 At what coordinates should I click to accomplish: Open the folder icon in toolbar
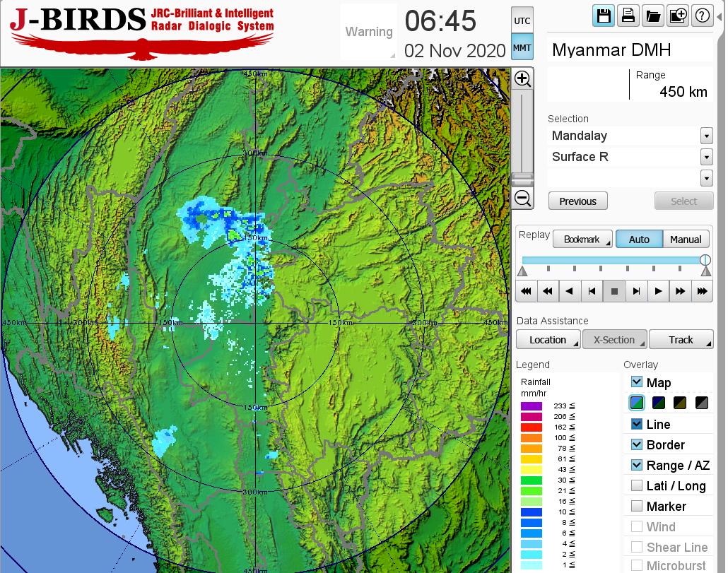click(652, 16)
